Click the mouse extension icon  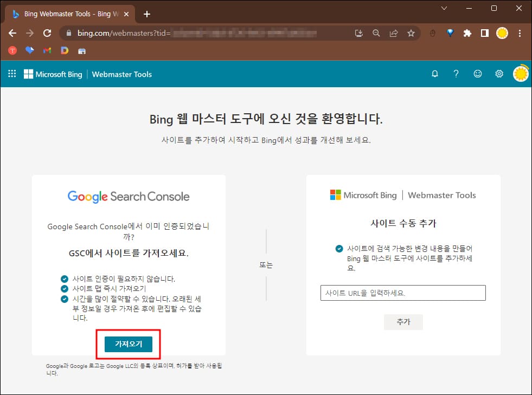point(432,33)
